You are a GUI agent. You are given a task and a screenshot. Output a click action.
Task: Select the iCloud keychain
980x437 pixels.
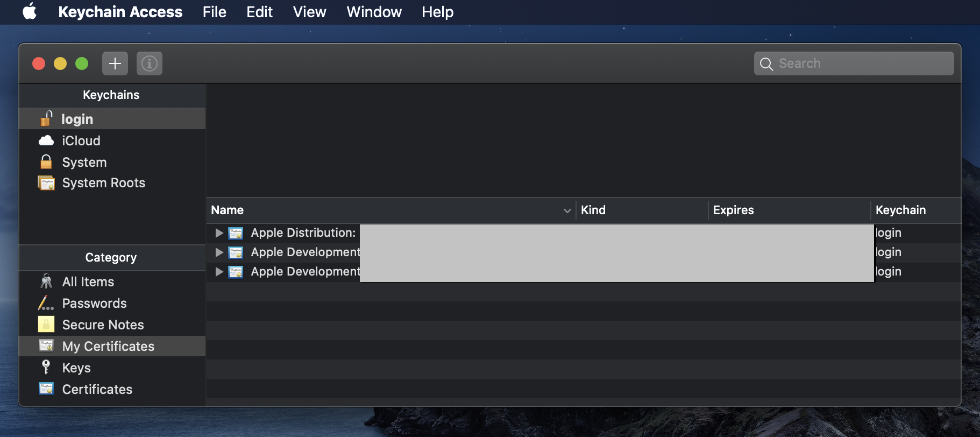coord(112,140)
